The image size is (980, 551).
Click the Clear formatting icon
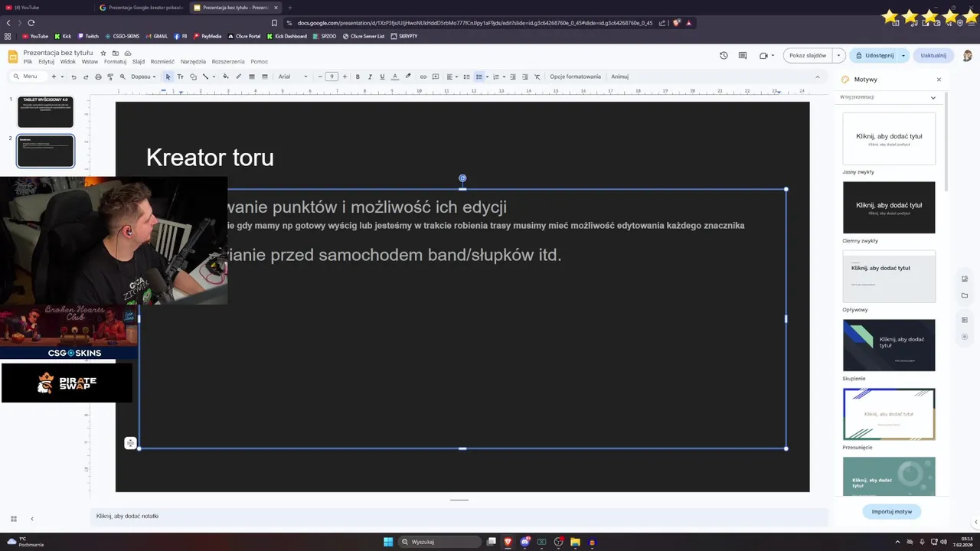(x=537, y=77)
